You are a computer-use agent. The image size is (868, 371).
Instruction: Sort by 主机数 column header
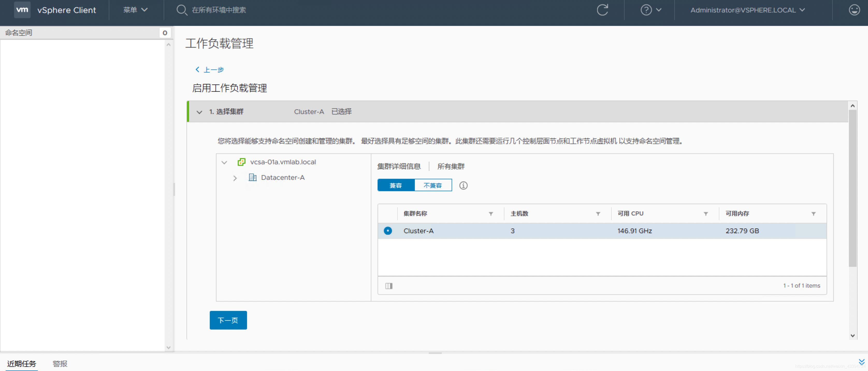519,214
